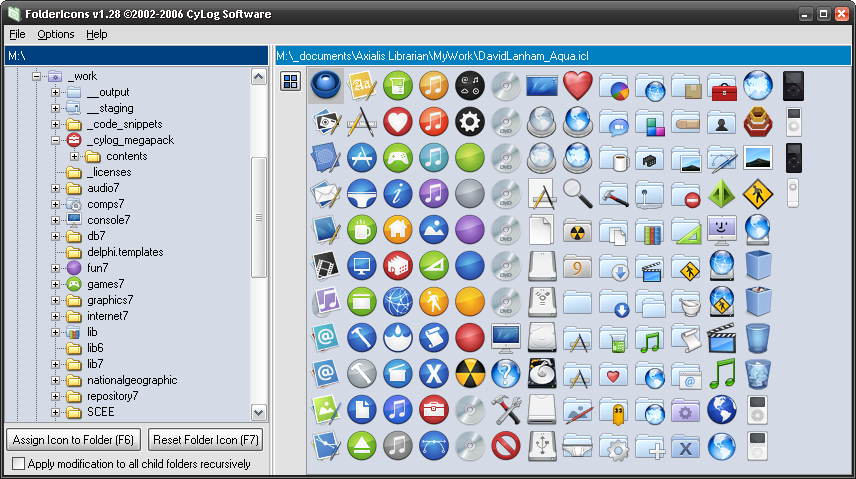
Task: Select the blue 'X' round icon
Action: [x=433, y=374]
